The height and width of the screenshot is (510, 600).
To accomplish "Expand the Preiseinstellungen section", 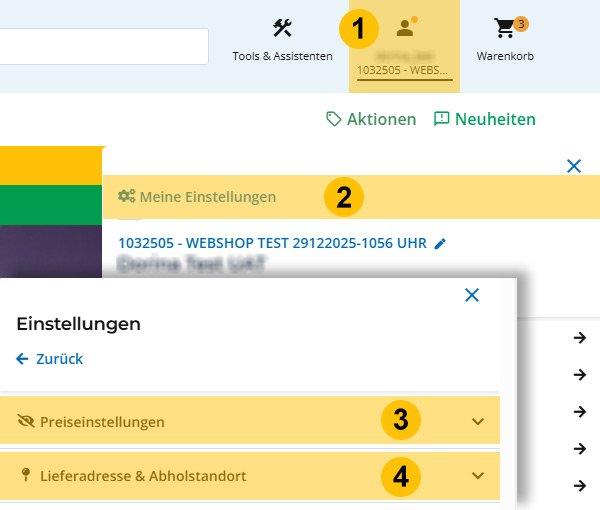I will (x=250, y=420).
